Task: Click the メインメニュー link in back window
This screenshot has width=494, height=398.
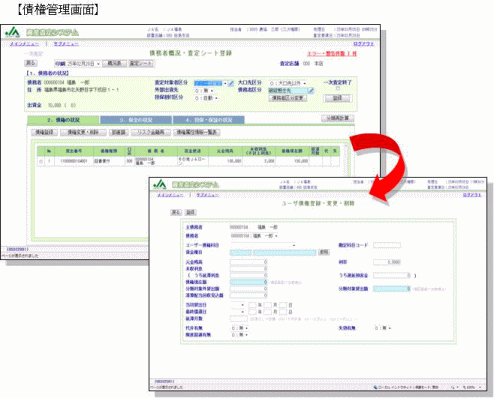Action: [x=24, y=44]
